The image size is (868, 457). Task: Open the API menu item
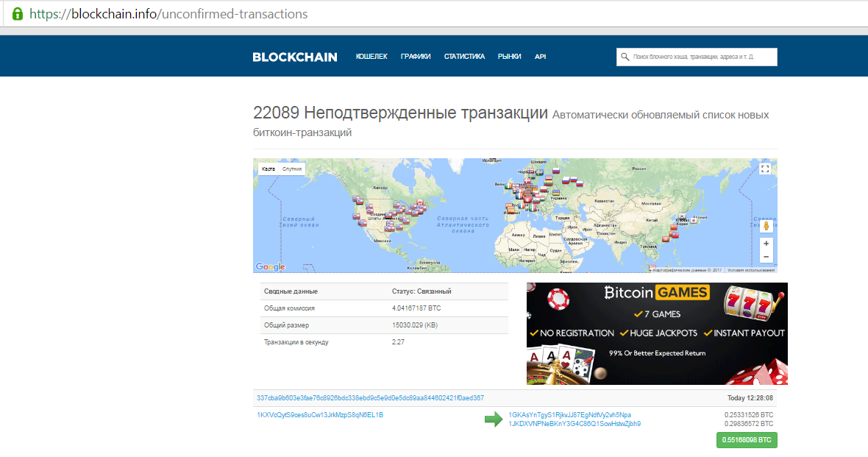coord(540,57)
